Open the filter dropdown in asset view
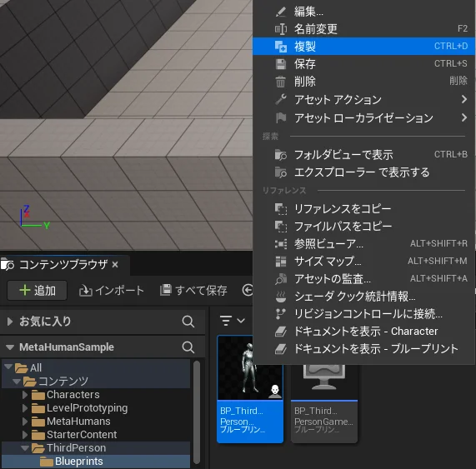 coord(233,321)
